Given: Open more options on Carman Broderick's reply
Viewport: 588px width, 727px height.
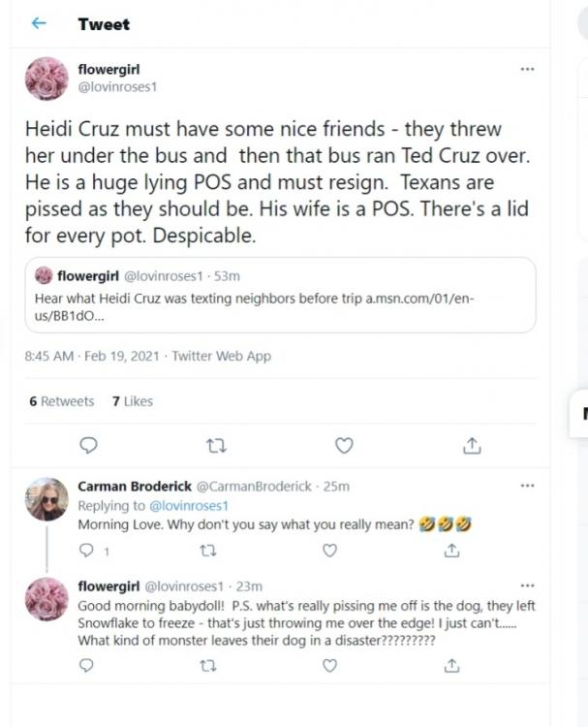Looking at the screenshot, I should [x=527, y=486].
